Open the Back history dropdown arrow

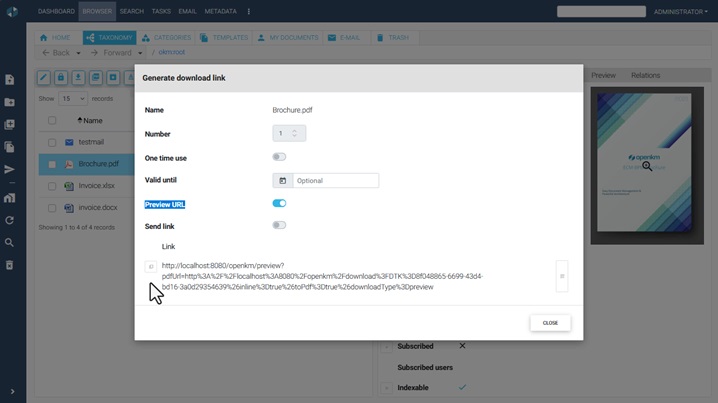coord(78,53)
